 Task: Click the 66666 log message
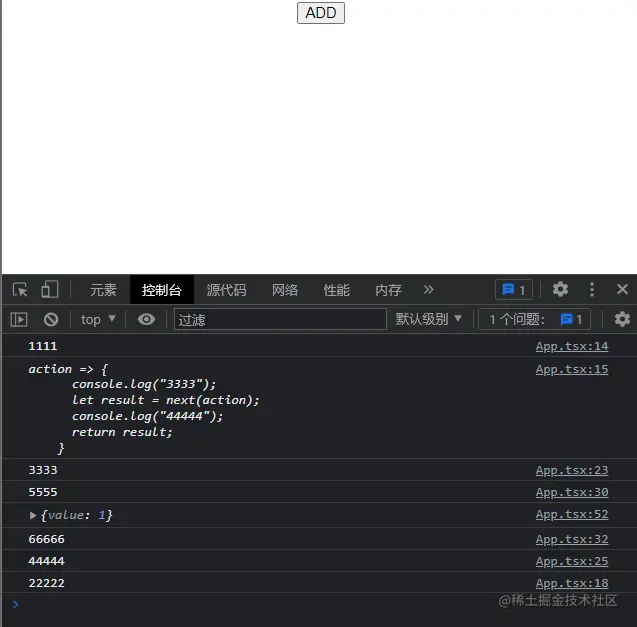coord(46,539)
